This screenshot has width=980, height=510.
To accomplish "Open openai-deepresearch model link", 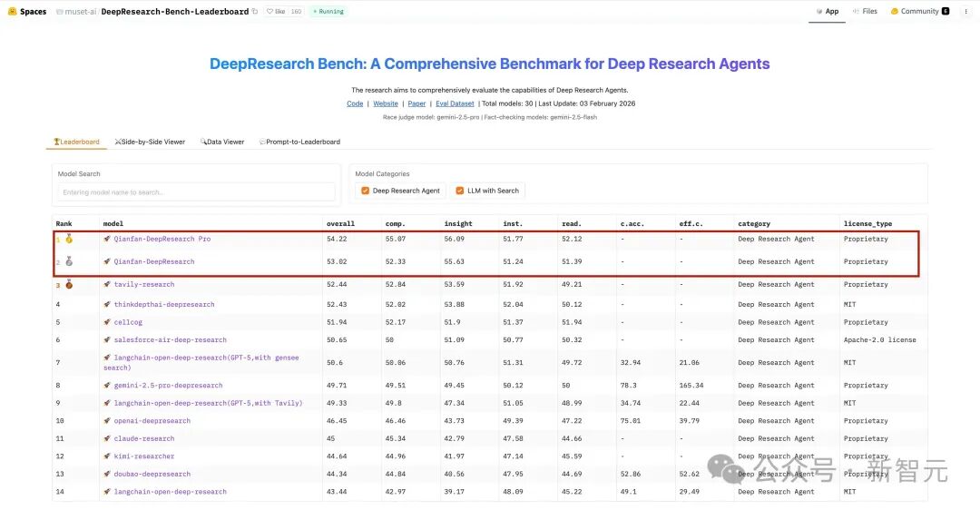I will [152, 421].
